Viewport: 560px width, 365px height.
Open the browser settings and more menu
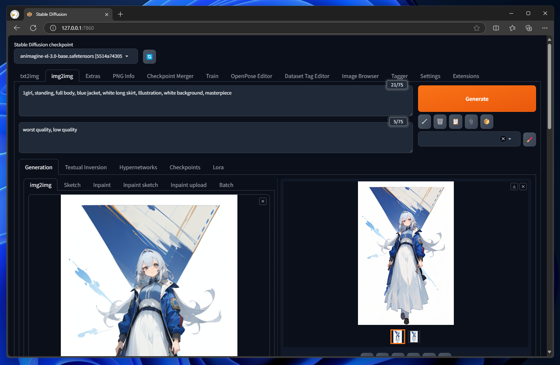point(545,28)
